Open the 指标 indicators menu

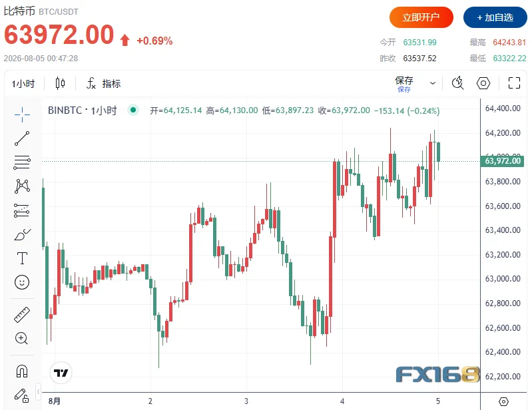tap(104, 83)
